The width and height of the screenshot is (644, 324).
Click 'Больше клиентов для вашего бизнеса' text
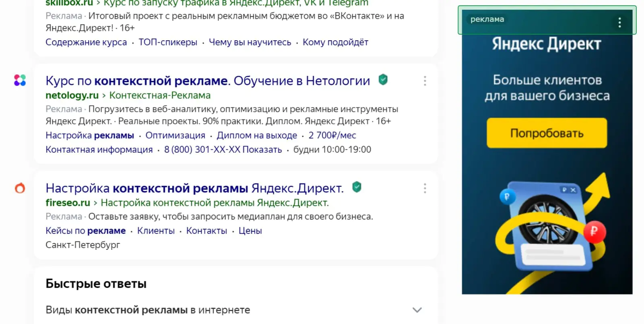coord(547,88)
